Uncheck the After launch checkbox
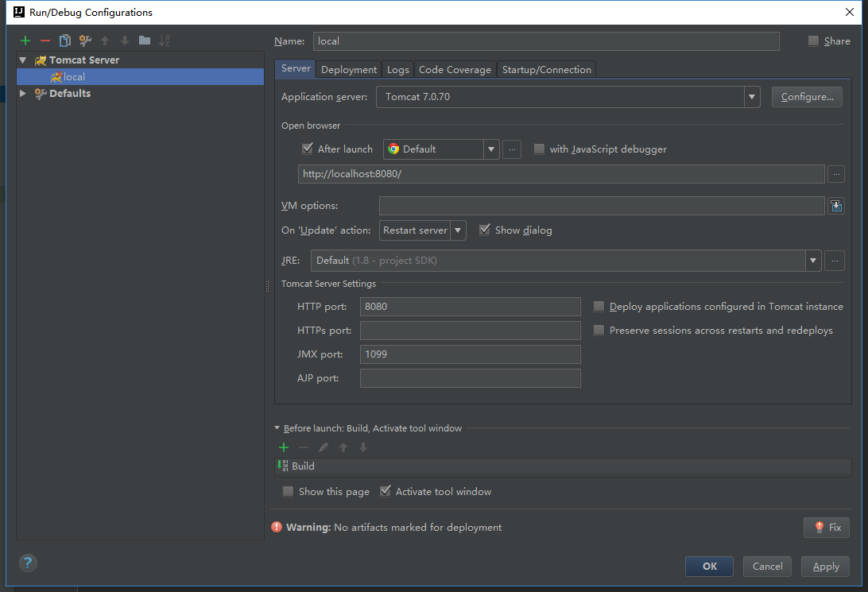Screen dimensions: 868x592 (308, 149)
